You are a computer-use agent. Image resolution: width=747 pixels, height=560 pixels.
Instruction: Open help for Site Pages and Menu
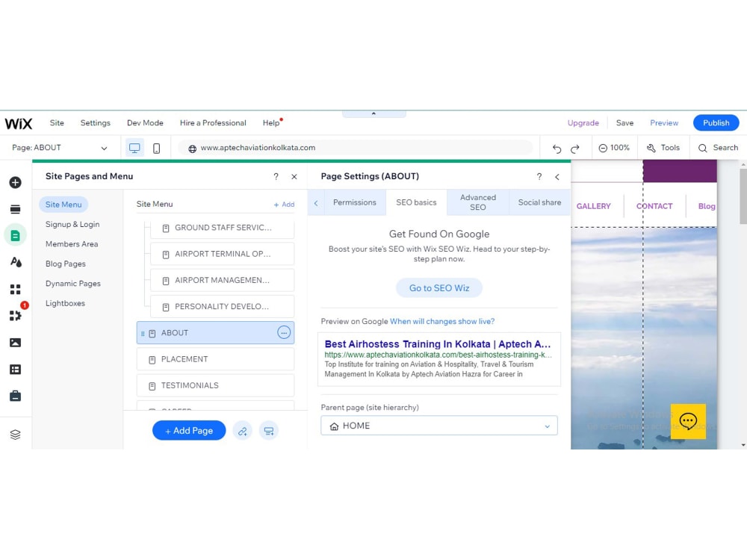tap(276, 177)
